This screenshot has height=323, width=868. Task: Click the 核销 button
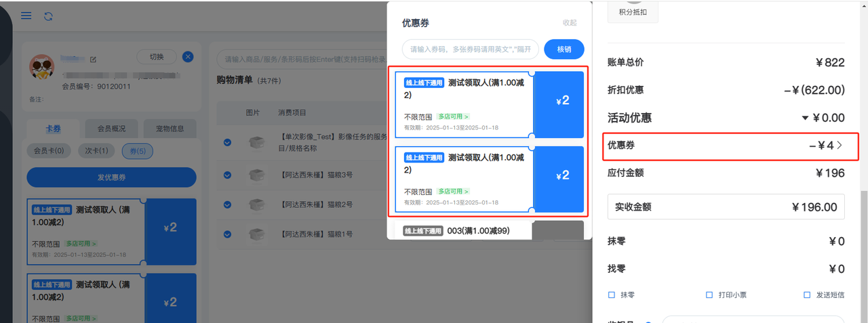click(564, 49)
